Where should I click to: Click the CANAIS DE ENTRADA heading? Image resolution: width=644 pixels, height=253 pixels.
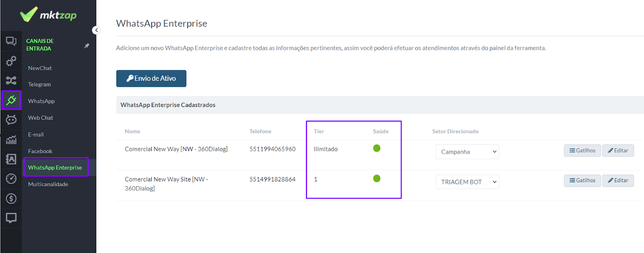40,45
